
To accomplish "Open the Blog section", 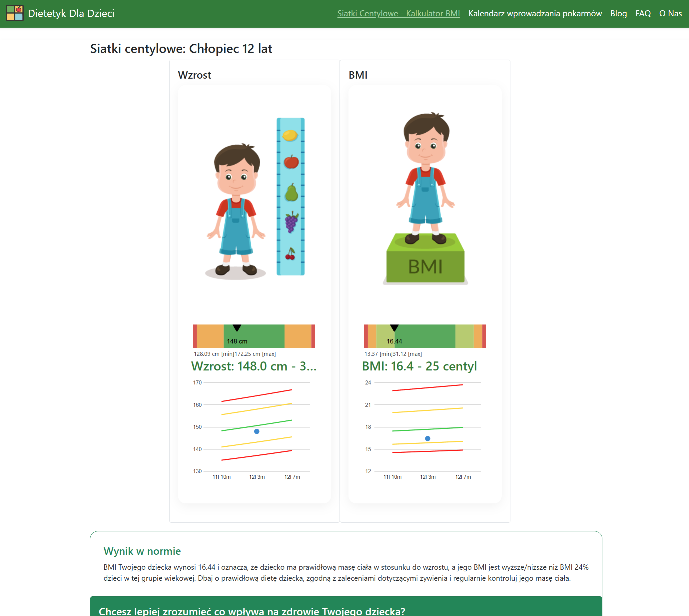I will pyautogui.click(x=619, y=14).
